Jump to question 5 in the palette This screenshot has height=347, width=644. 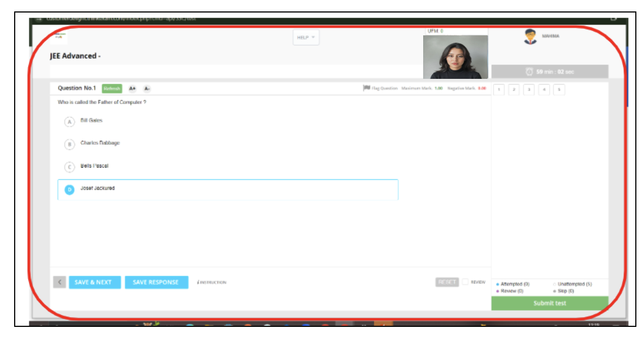tap(559, 90)
